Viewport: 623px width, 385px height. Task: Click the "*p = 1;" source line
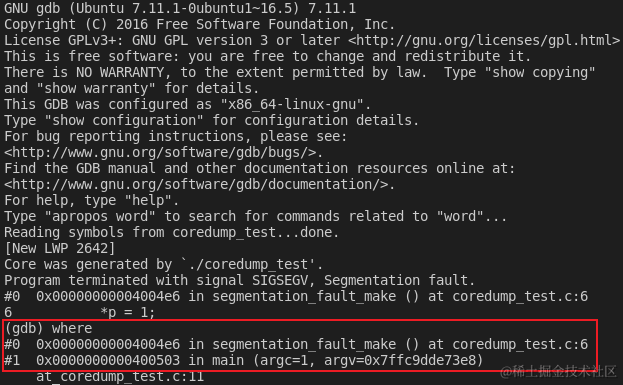click(x=128, y=312)
